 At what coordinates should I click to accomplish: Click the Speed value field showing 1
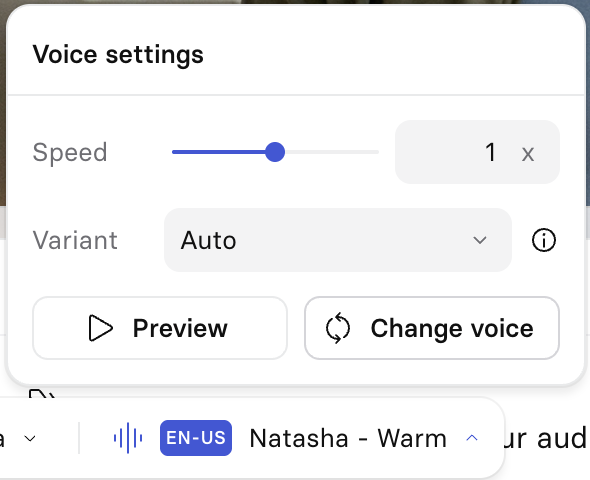coord(477,152)
